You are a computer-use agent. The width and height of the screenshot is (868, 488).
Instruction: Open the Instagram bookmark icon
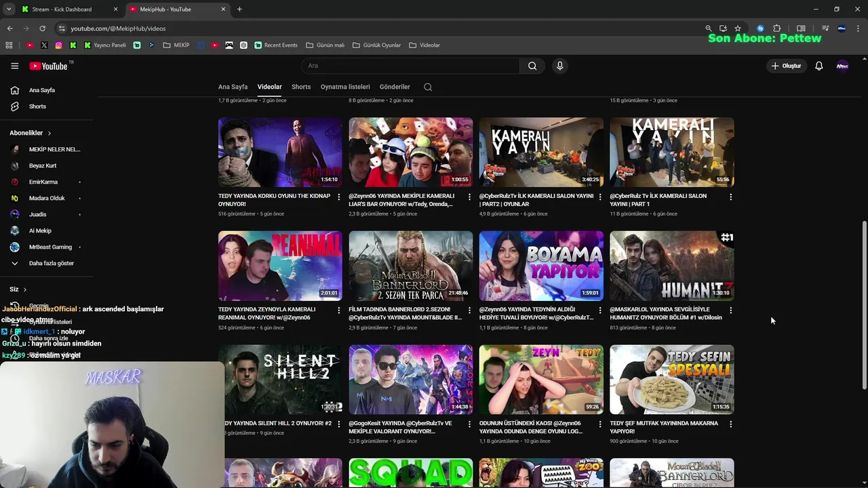pos(59,45)
